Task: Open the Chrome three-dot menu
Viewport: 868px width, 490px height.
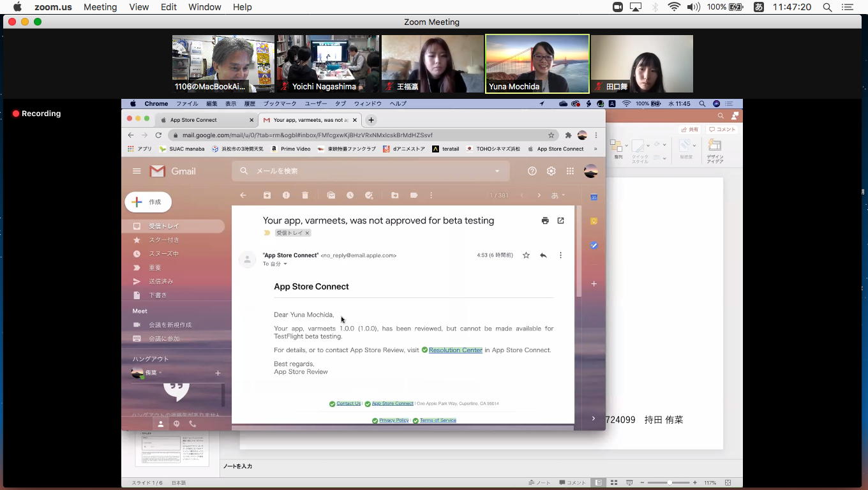Action: 596,135
